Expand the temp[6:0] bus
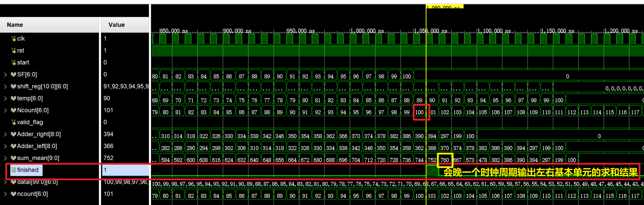644x205 pixels. pos(5,99)
